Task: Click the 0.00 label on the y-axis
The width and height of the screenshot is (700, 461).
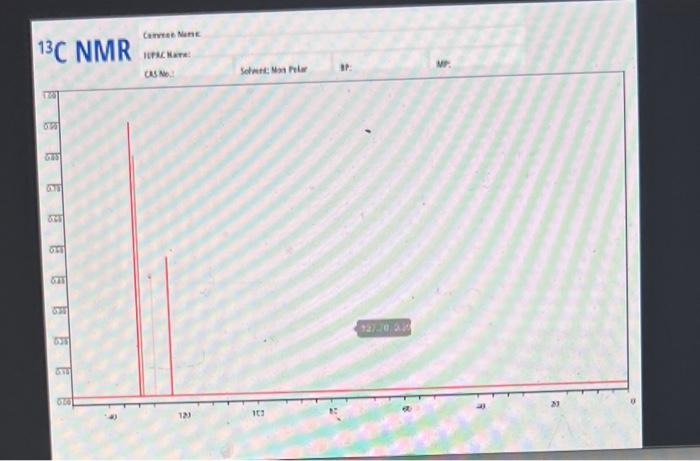Action: pyautogui.click(x=63, y=402)
